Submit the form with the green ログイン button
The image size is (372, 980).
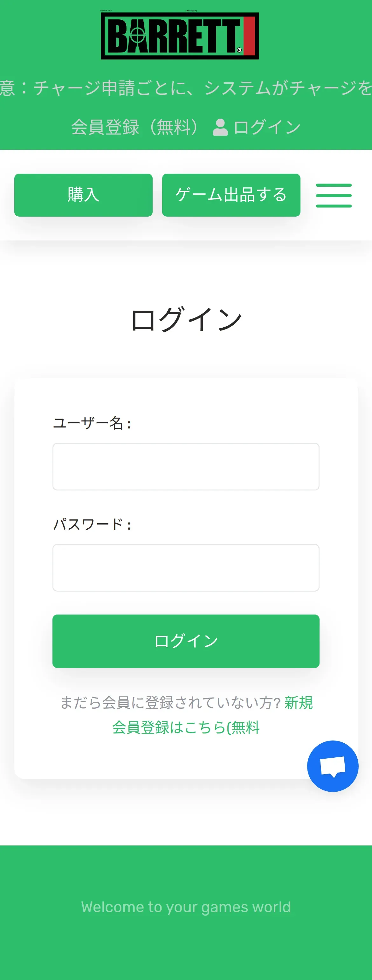[186, 641]
